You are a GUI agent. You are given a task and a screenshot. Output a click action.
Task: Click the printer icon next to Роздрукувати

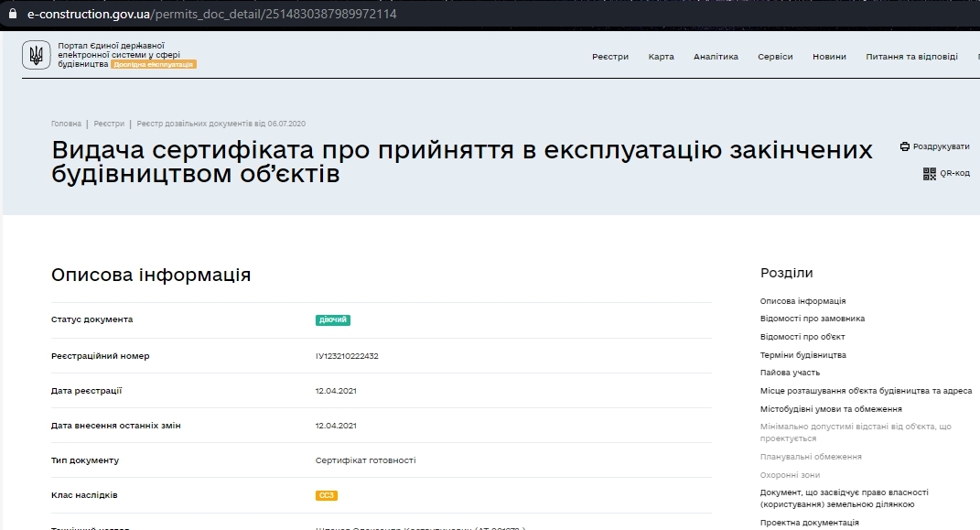pyautogui.click(x=904, y=146)
